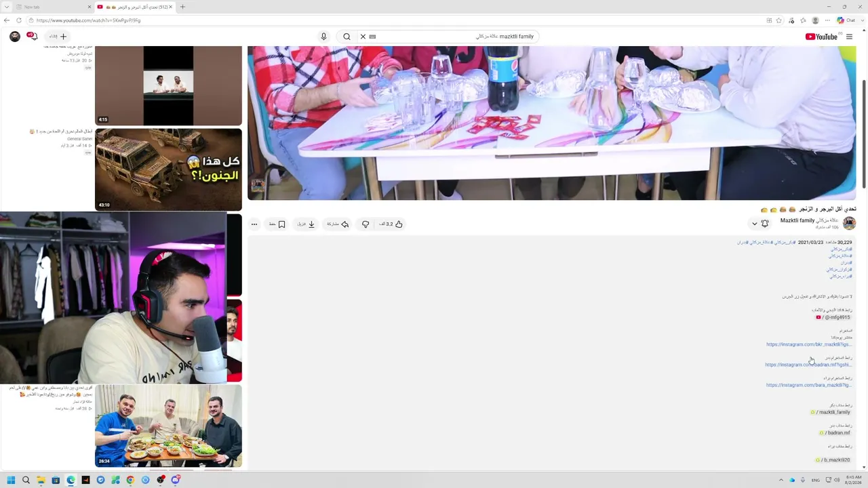The image size is (868, 488).
Task: Reload the page
Action: pyautogui.click(x=19, y=20)
